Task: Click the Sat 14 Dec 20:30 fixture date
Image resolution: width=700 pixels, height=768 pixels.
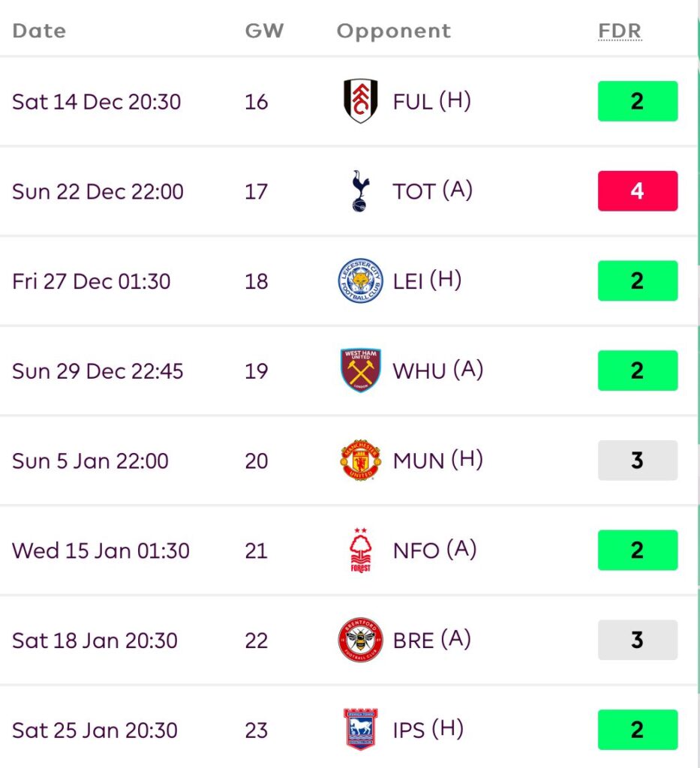Action: coord(96,102)
